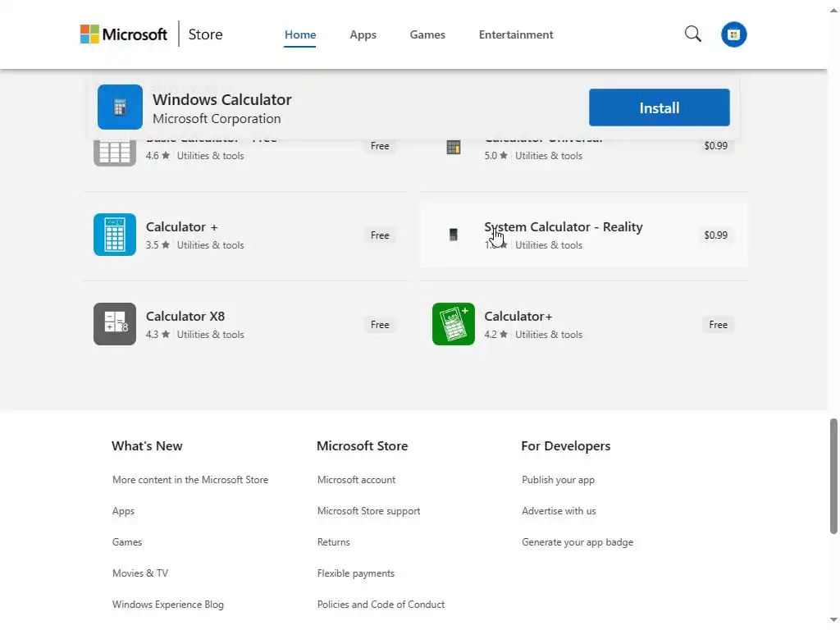Click Free price on Calculator +
This screenshot has width=840, height=630.
pos(380,235)
